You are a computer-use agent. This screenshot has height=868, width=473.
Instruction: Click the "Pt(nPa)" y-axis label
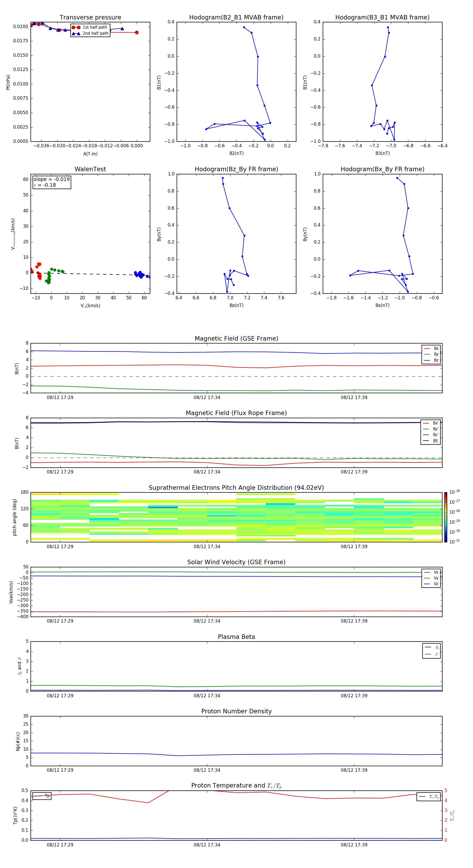[8, 82]
